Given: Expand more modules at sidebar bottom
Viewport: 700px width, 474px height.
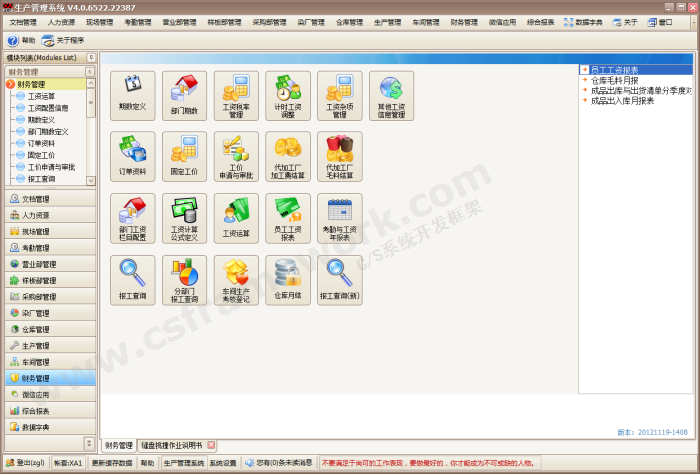Looking at the screenshot, I should tap(88, 442).
